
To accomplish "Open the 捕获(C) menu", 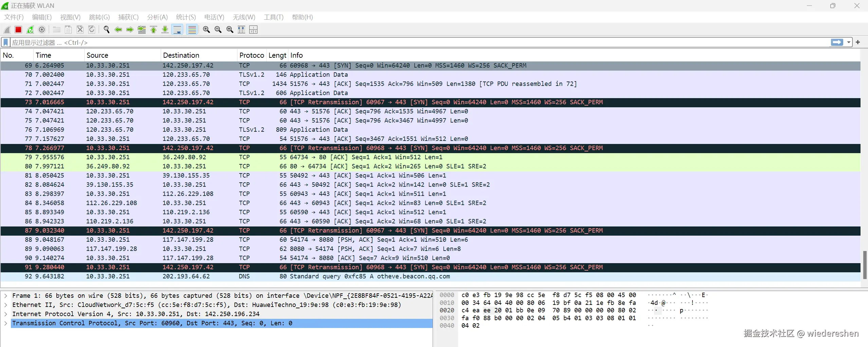I will [128, 17].
